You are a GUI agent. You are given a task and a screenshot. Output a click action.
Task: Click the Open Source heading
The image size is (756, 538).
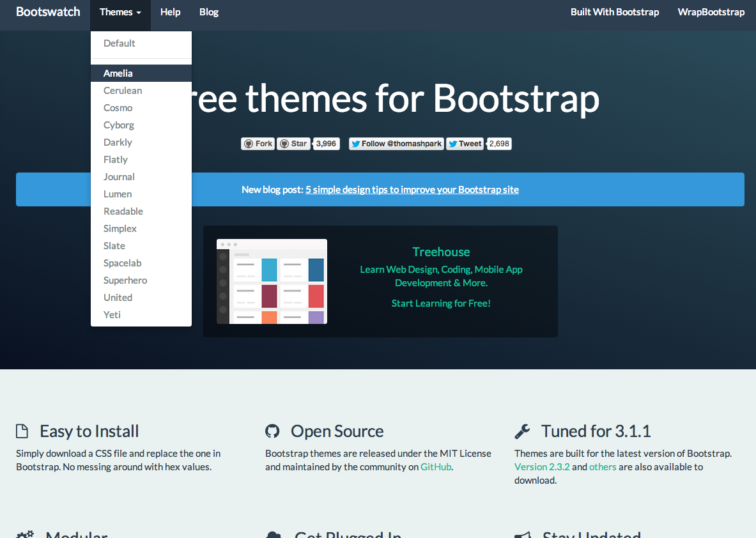tap(337, 431)
